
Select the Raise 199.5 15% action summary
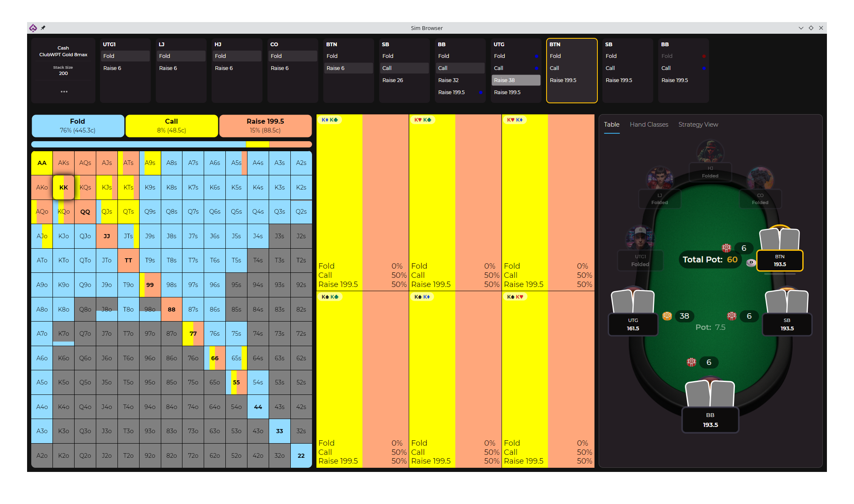point(265,126)
